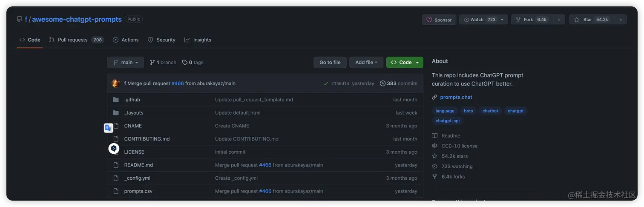Open the green Code dropdown button

pyautogui.click(x=405, y=62)
